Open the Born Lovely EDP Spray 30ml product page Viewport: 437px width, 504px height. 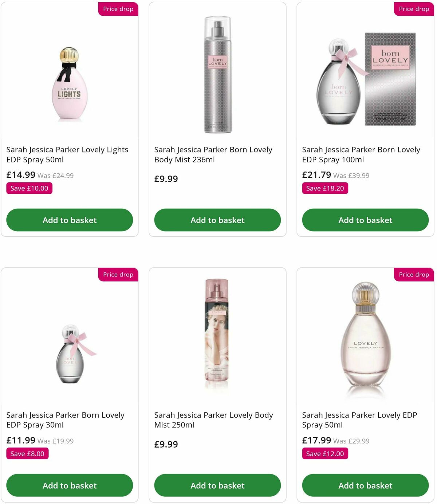click(66, 420)
